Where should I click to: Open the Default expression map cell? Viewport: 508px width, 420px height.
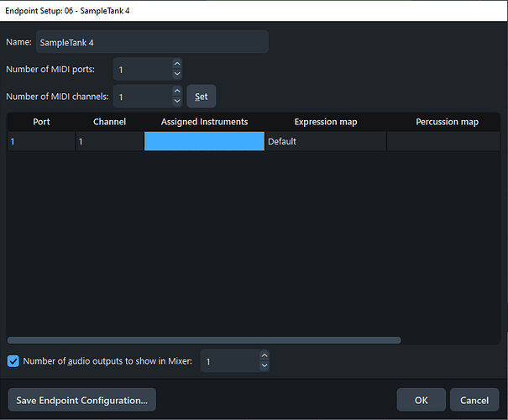(x=326, y=141)
